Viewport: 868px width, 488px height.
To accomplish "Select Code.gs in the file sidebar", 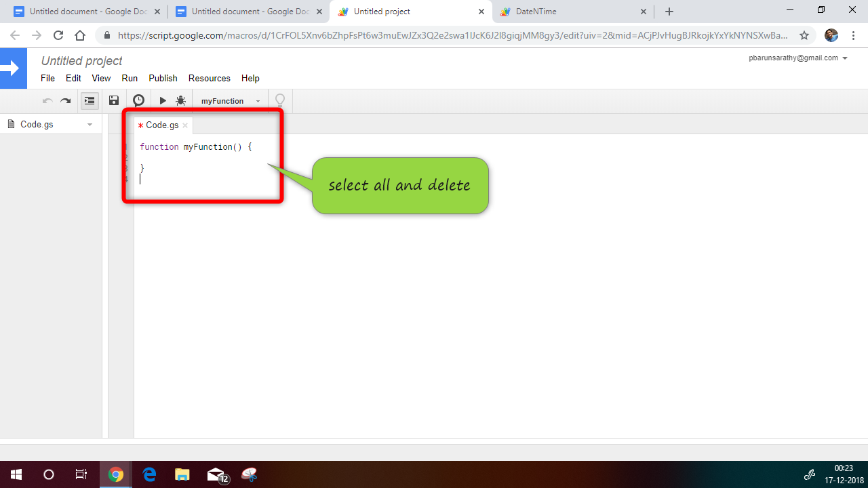I will [37, 125].
